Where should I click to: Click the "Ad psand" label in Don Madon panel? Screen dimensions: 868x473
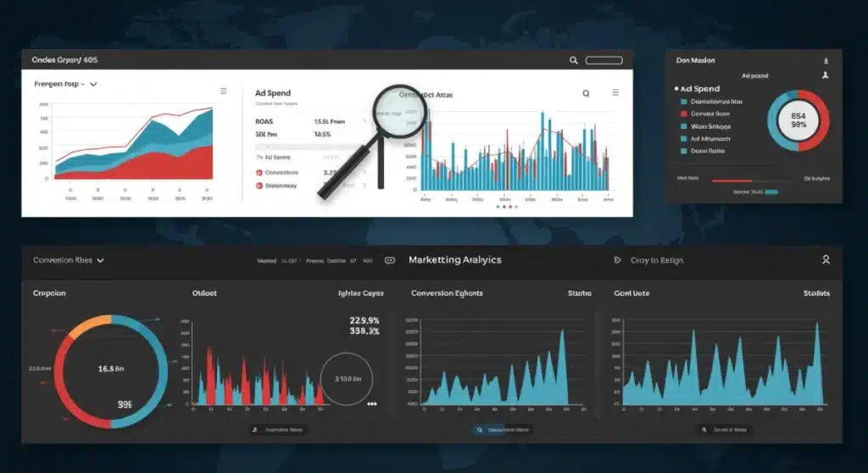pos(754,76)
